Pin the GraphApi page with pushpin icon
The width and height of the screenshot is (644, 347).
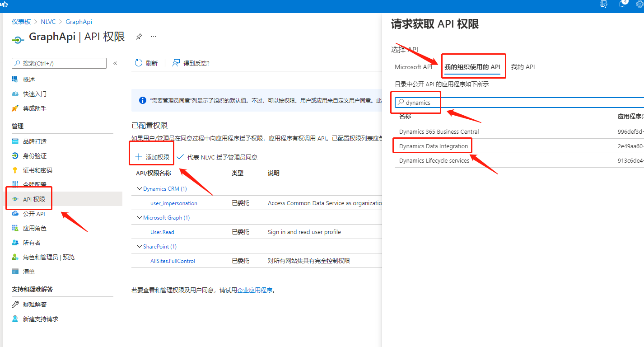[139, 37]
